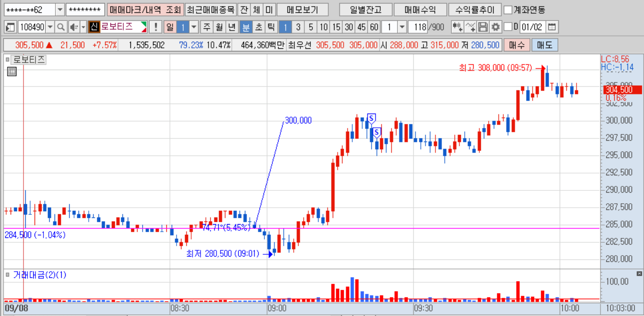Click the speaker sound alert icon
The height and width of the screenshot is (316, 644).
point(74,27)
